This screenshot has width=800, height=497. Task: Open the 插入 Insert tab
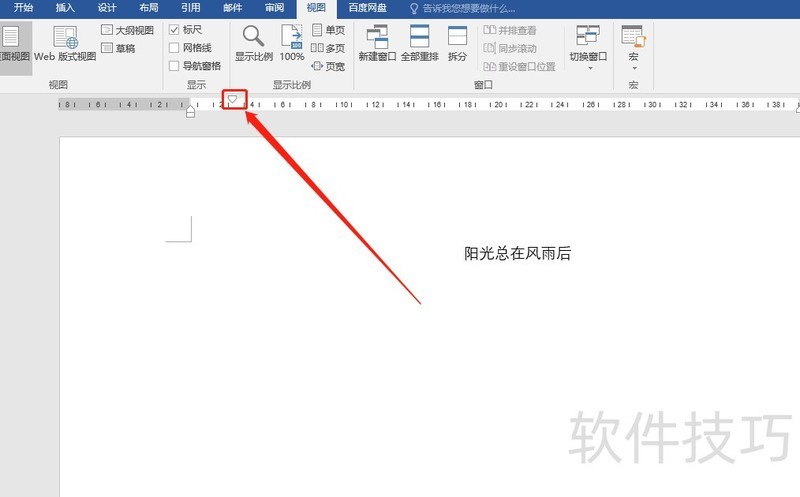tap(65, 8)
